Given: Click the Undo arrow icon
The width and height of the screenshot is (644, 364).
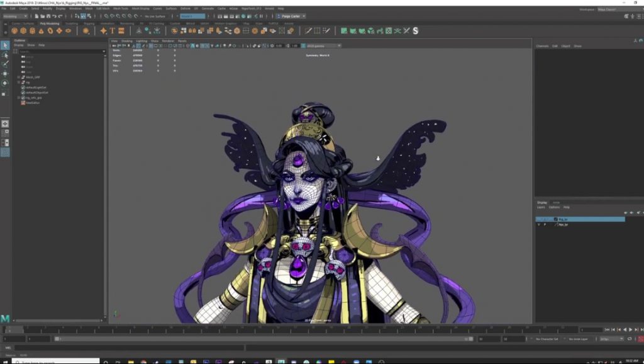Looking at the screenshot, I should pyautogui.click(x=54, y=16).
